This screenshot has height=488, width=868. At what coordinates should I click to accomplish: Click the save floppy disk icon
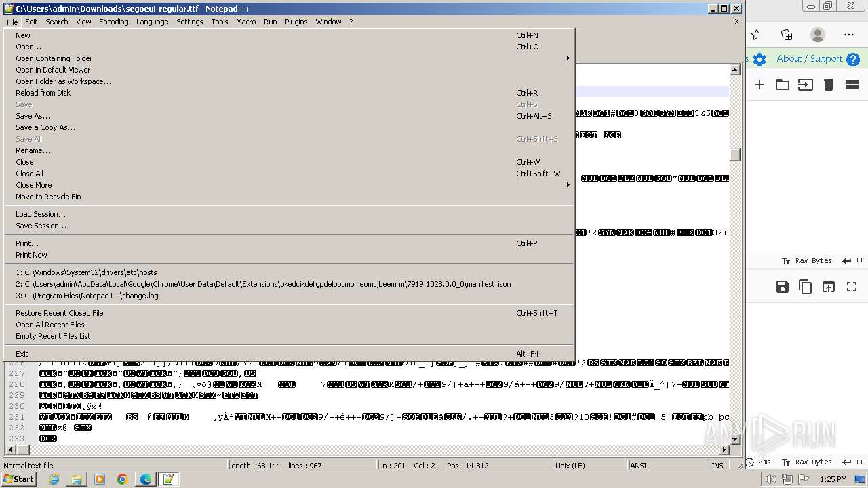(783, 287)
